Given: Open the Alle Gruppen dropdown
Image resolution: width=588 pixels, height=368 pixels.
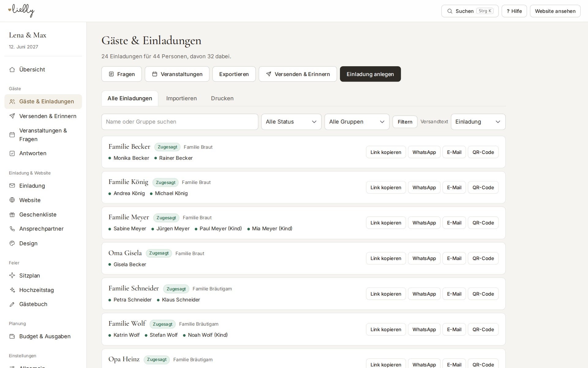Looking at the screenshot, I should point(357,122).
